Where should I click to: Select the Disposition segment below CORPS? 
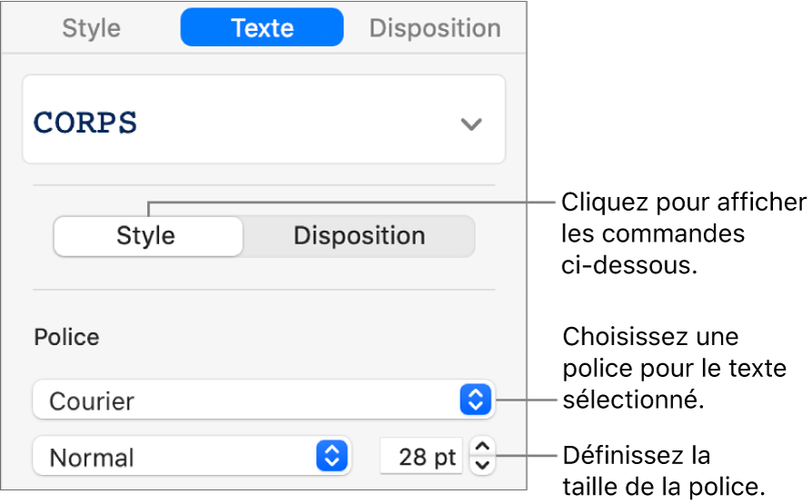point(359,236)
